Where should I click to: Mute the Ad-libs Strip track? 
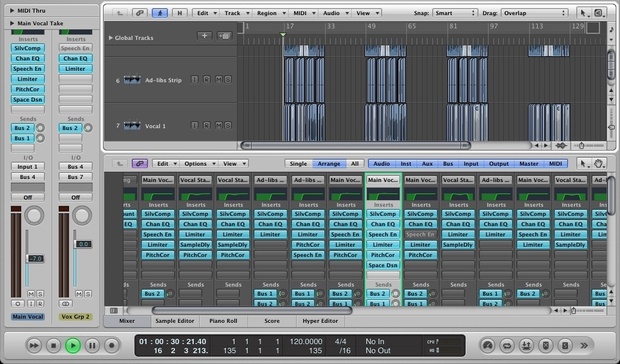point(219,79)
